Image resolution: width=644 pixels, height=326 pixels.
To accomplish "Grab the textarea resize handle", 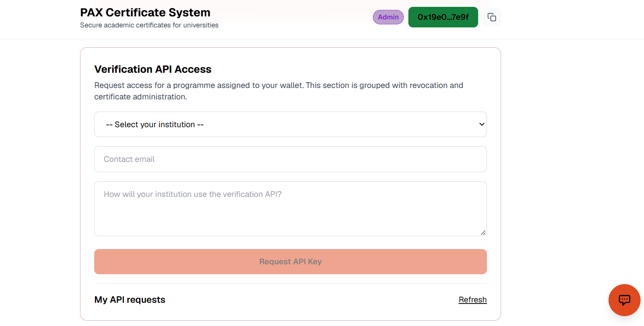I will tap(483, 233).
